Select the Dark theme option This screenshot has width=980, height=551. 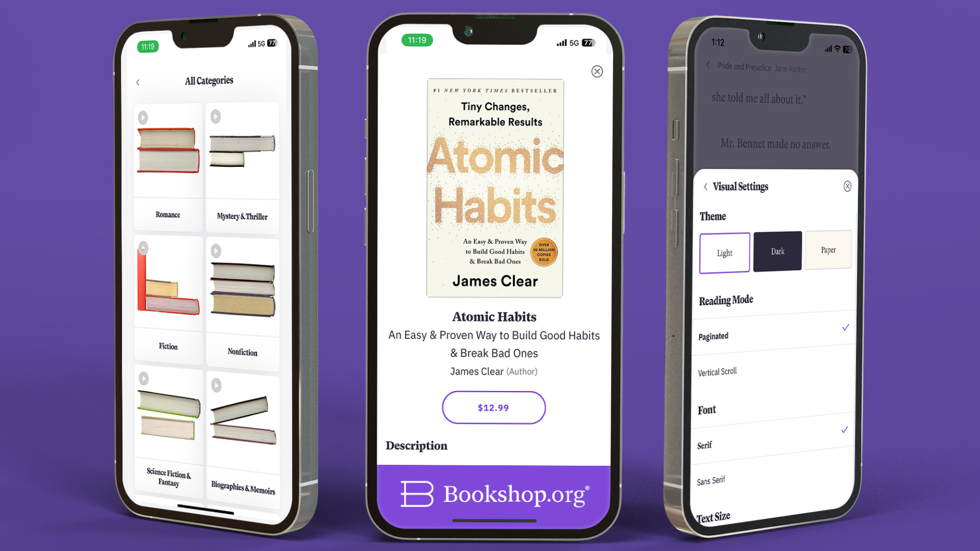[x=777, y=252]
